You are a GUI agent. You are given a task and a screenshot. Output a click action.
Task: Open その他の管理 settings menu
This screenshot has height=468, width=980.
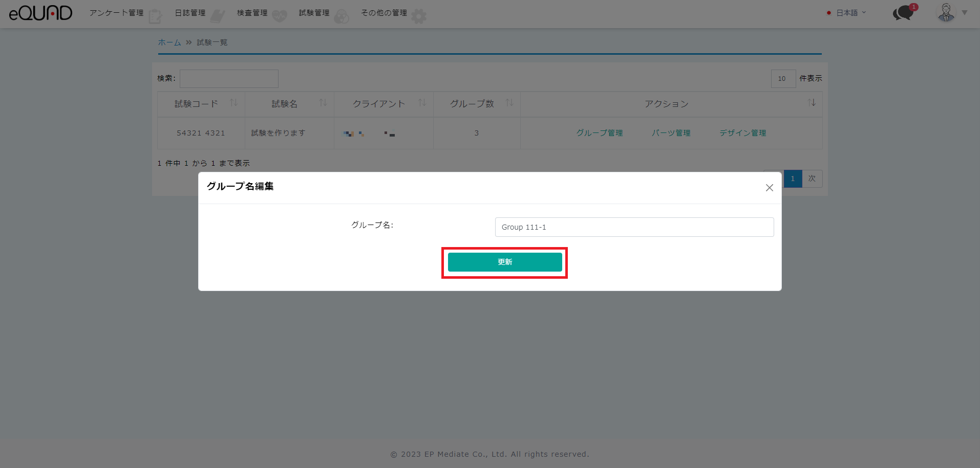pos(384,13)
